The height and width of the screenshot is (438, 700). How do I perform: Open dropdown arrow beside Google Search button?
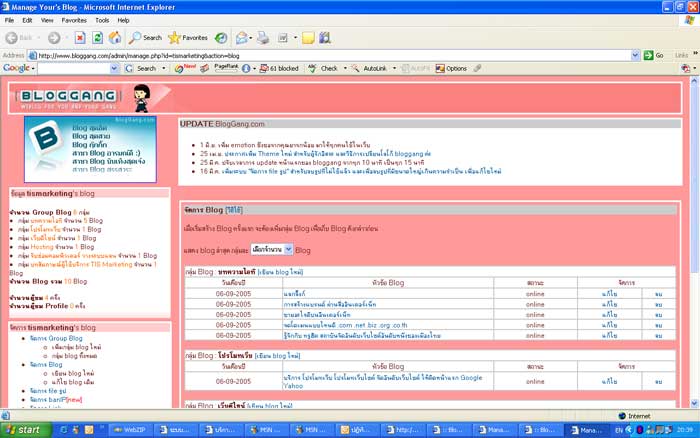pyautogui.click(x=164, y=68)
